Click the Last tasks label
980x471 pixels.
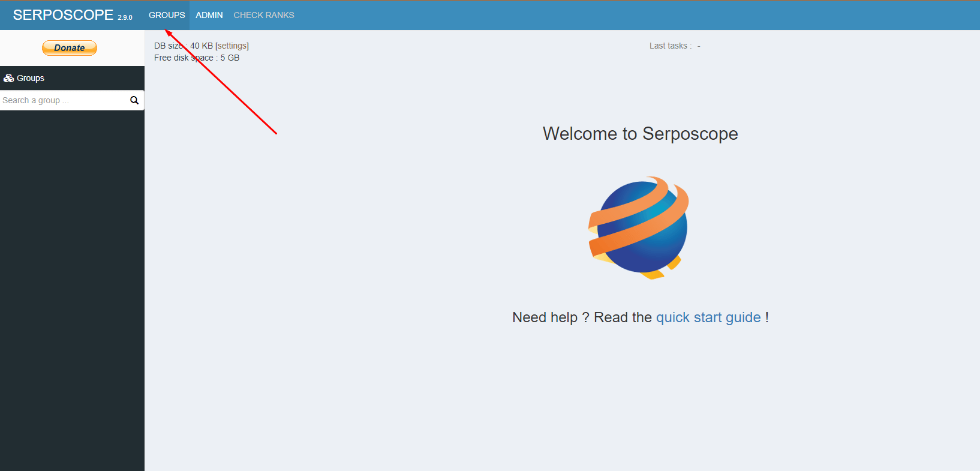[x=671, y=46]
